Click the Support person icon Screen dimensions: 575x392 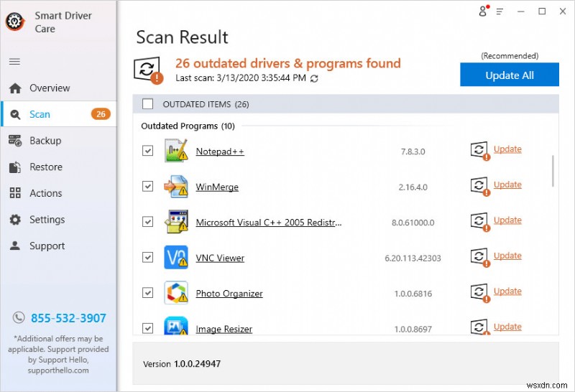point(15,246)
